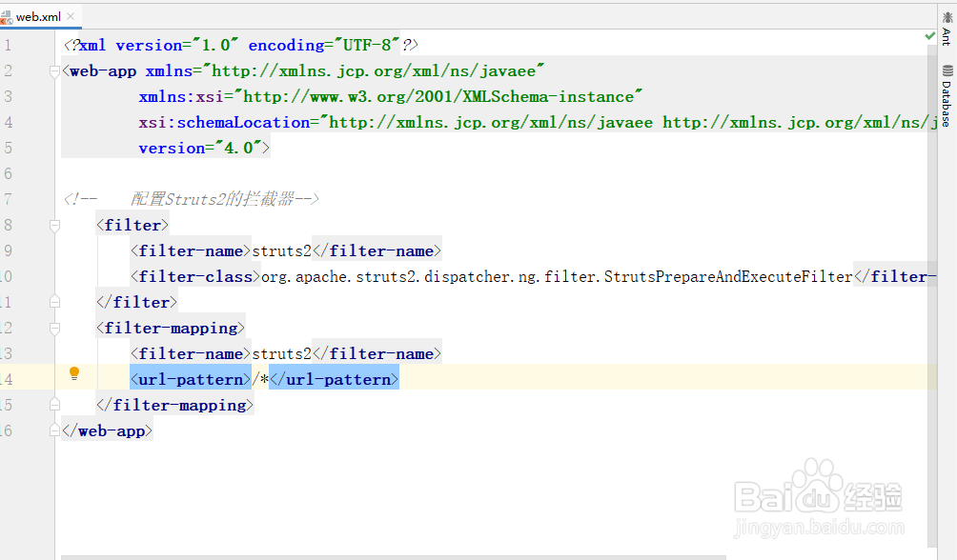The width and height of the screenshot is (957, 560).
Task: Click the green inspection checkmark icon
Action: [x=929, y=35]
